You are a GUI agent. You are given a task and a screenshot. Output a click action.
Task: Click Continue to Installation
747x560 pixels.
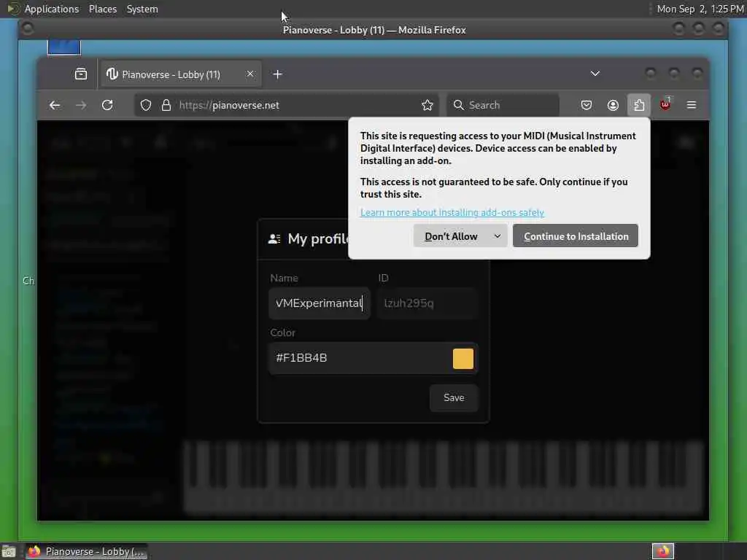coord(576,236)
